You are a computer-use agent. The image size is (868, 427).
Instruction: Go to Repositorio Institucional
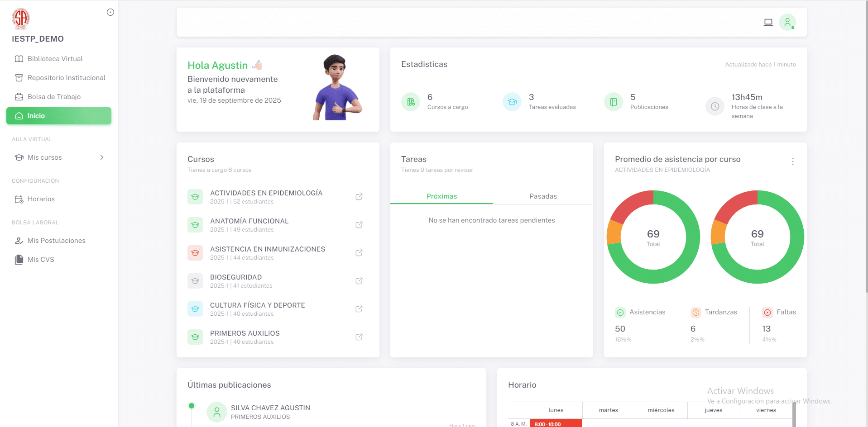pyautogui.click(x=66, y=78)
